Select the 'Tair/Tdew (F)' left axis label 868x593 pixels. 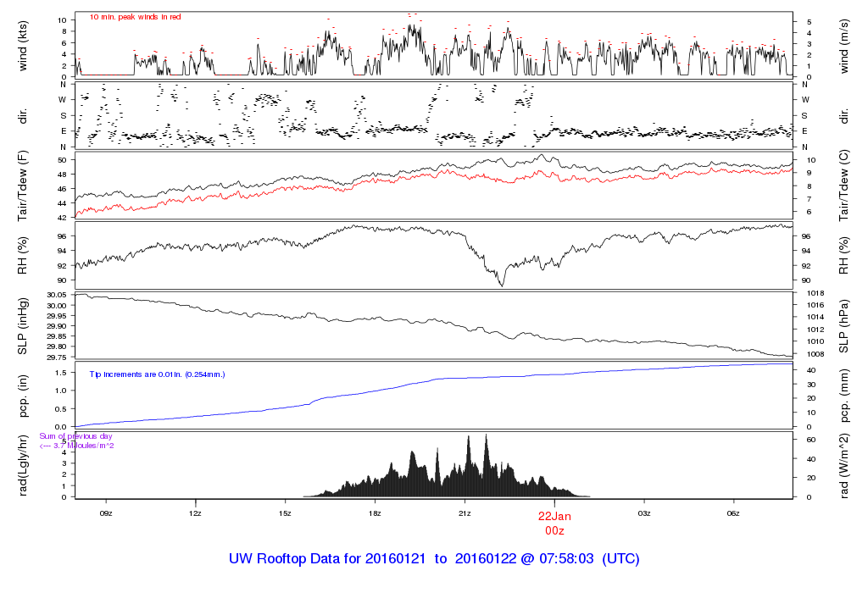(x=23, y=186)
